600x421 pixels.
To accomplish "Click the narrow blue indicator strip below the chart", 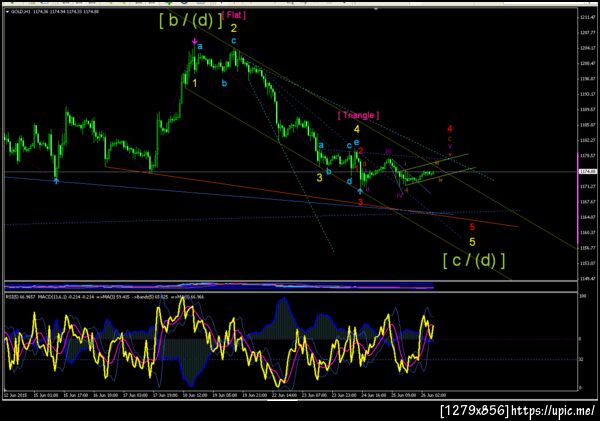I will 219,286.
